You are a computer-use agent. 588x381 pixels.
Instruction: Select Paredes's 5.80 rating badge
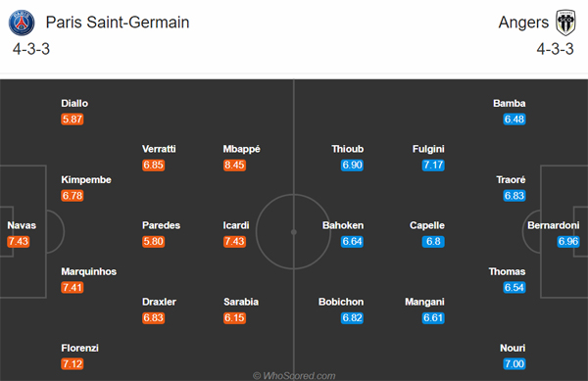click(154, 241)
